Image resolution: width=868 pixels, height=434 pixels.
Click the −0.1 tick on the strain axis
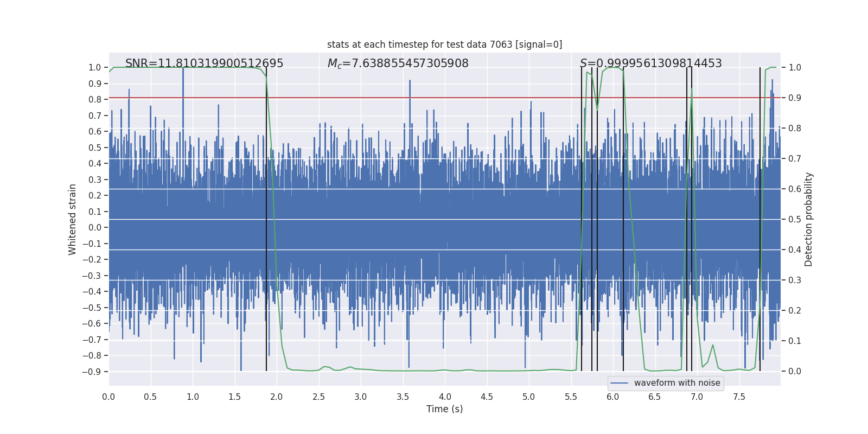pos(92,244)
